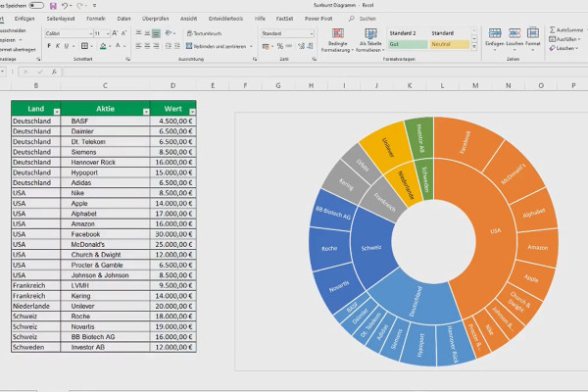
Task: Click Verbinden und zentrieren button
Action: click(x=218, y=46)
